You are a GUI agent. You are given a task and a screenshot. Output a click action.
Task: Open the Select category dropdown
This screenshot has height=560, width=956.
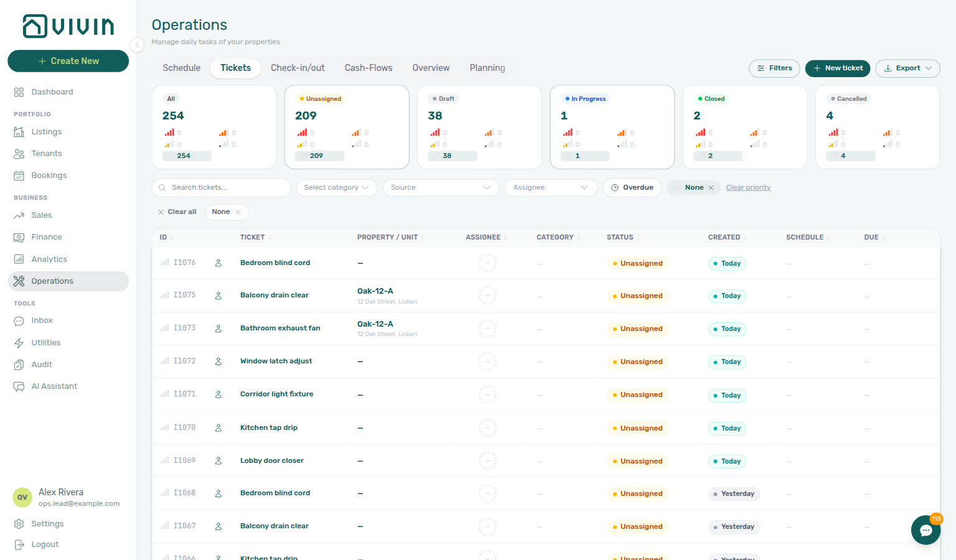tap(337, 188)
